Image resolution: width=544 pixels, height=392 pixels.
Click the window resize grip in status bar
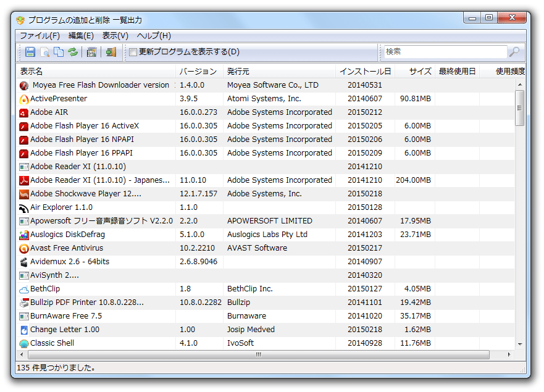pos(522,370)
